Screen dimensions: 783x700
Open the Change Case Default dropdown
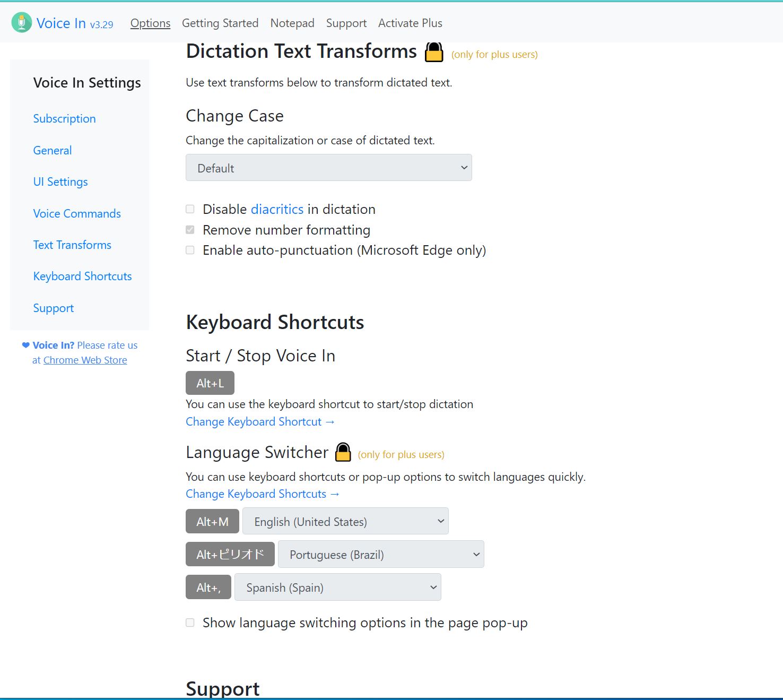pos(328,168)
